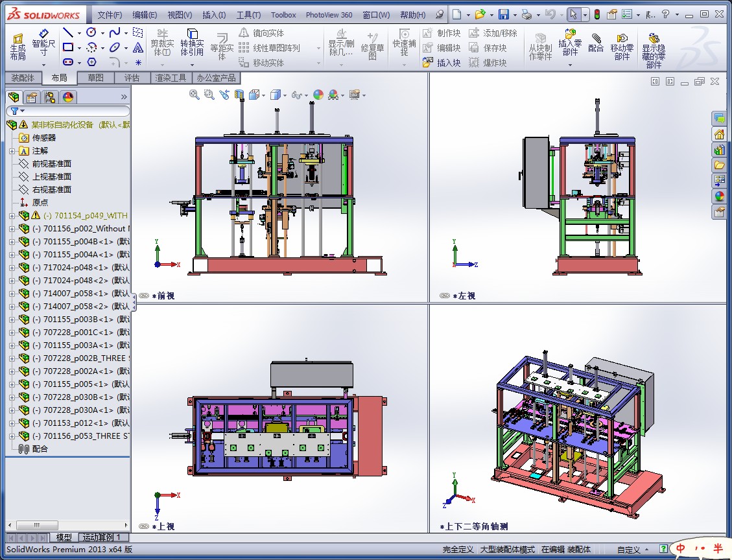This screenshot has width=732, height=560.
Task: Click Offset Entities (等距实体) tool
Action: pos(222,47)
